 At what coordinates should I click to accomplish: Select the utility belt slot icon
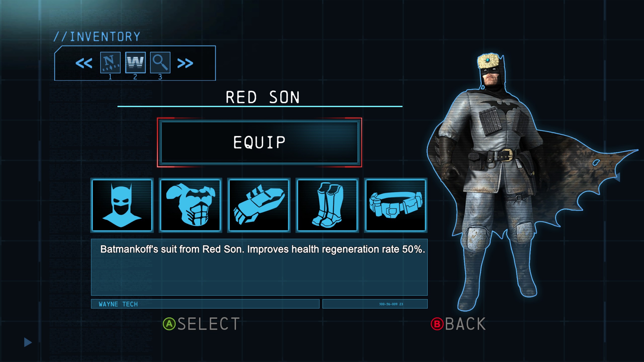(396, 205)
